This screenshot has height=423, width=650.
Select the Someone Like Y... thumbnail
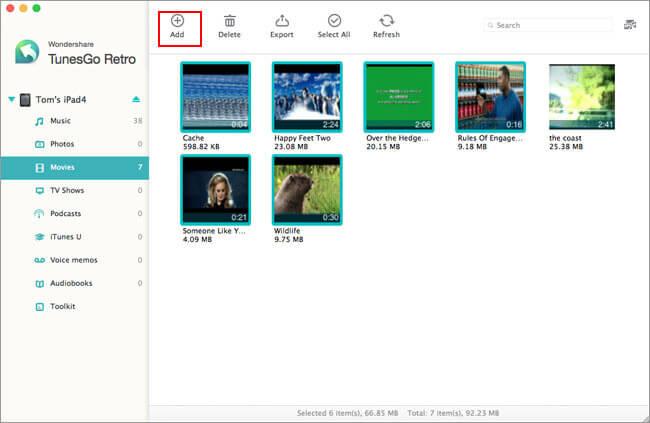click(216, 190)
